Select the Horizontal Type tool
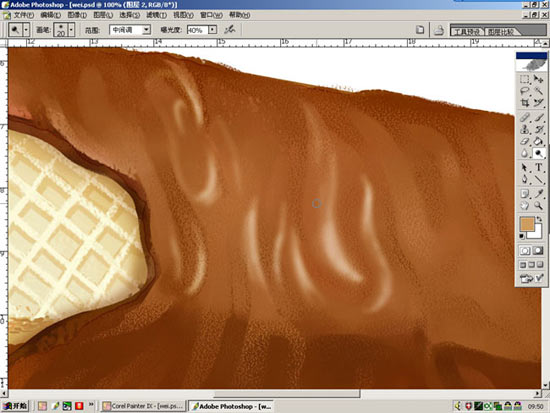Image resolution: width=550 pixels, height=413 pixels. click(538, 167)
